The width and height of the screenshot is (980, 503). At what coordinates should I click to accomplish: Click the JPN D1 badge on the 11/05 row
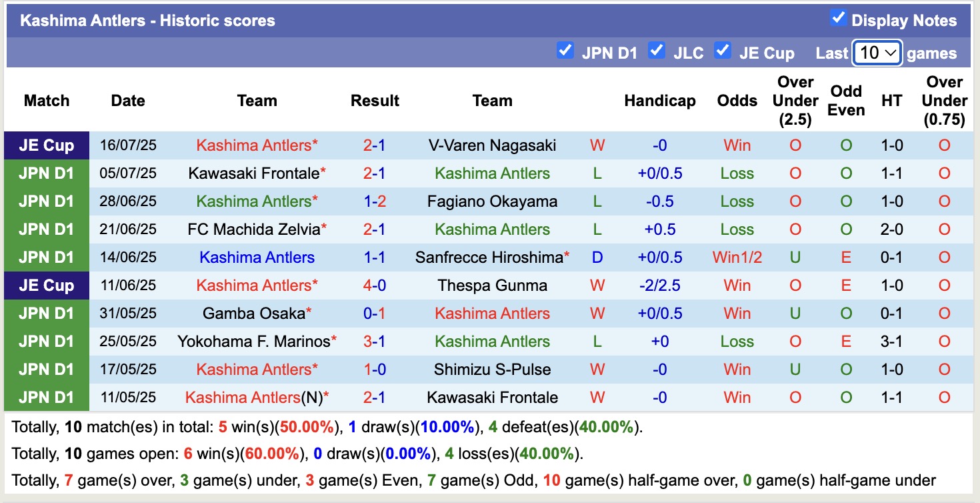[x=46, y=397]
